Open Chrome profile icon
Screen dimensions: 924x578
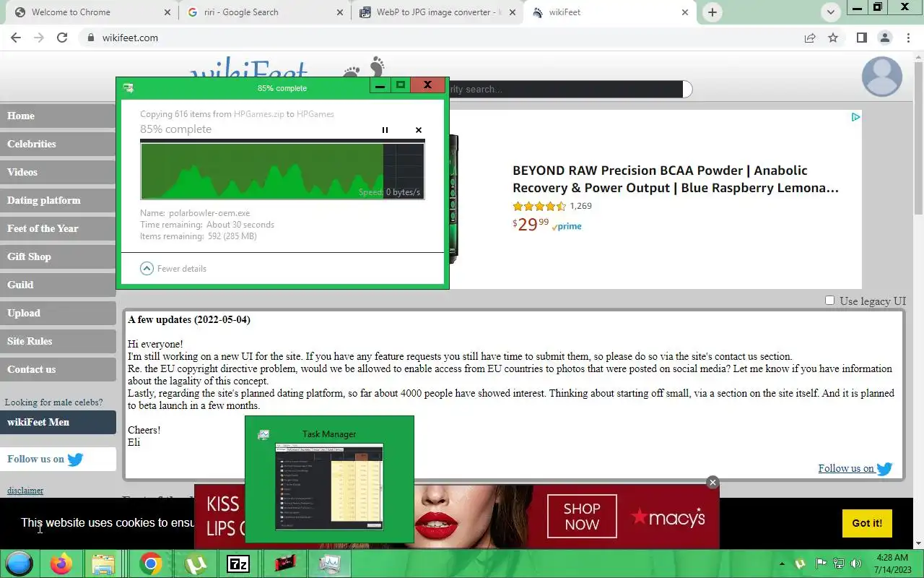click(x=885, y=38)
